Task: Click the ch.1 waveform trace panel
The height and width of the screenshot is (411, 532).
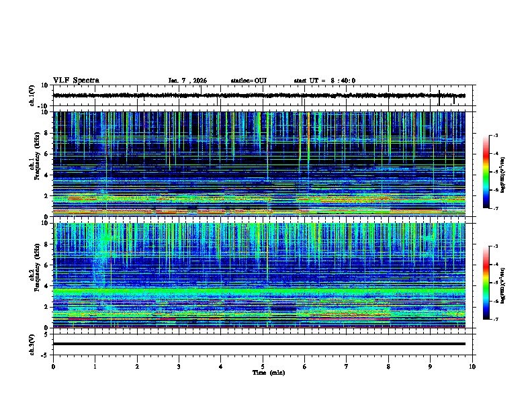Action: point(263,95)
